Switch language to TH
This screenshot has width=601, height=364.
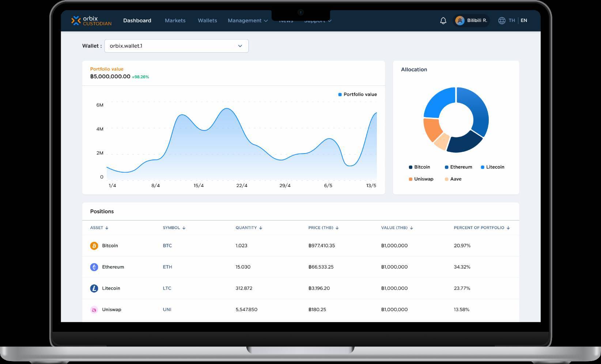(x=511, y=20)
